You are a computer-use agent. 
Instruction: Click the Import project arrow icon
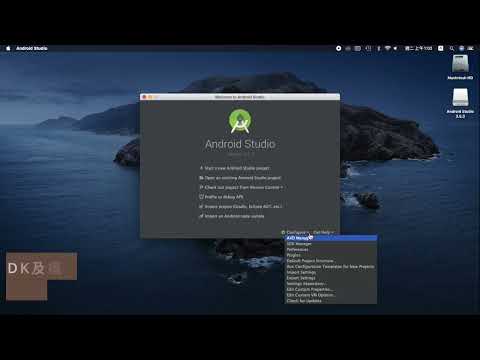[201, 206]
